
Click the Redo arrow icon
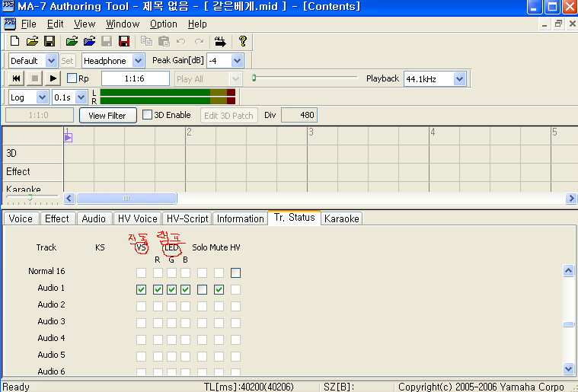(x=199, y=41)
